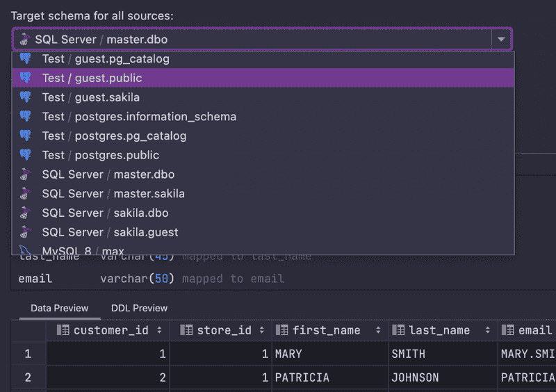556x392 pixels.
Task: Click SQL Server icon beside sakila.guest
Action: click(x=25, y=232)
